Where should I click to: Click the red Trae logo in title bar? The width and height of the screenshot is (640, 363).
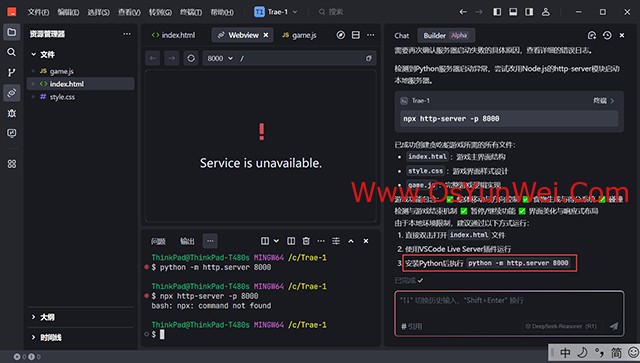tap(12, 12)
